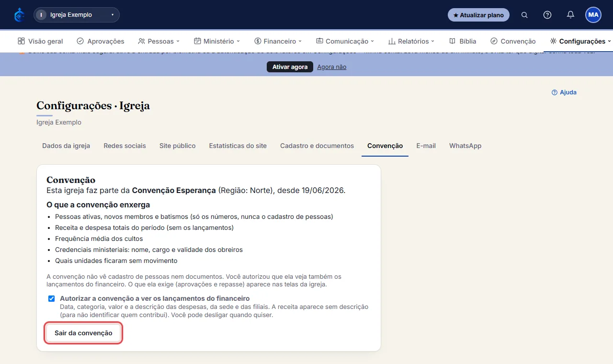Open the Site público tab
This screenshot has width=613, height=364.
[177, 146]
